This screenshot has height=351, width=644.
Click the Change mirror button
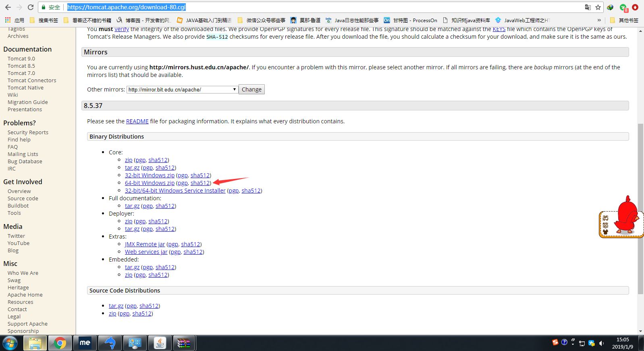tap(252, 89)
